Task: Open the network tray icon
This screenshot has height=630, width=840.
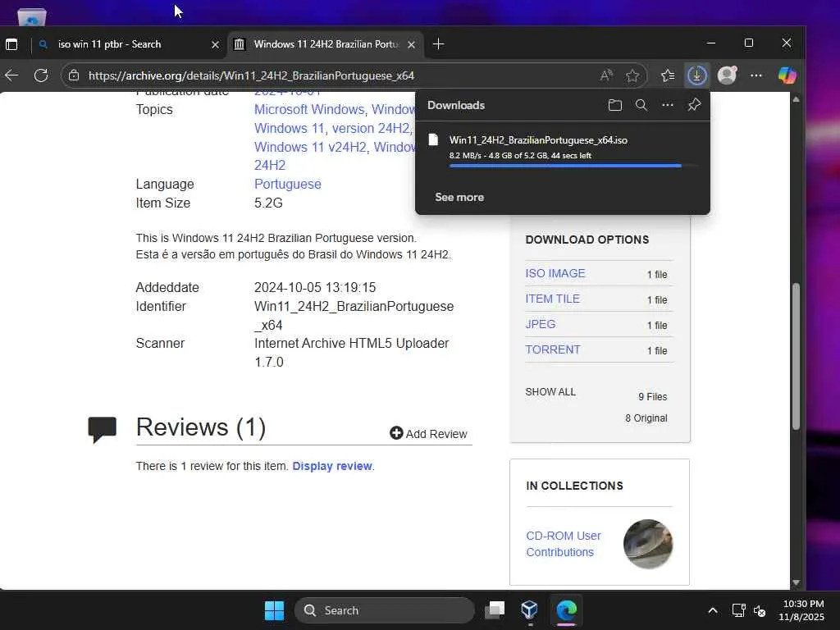Action: [739, 610]
